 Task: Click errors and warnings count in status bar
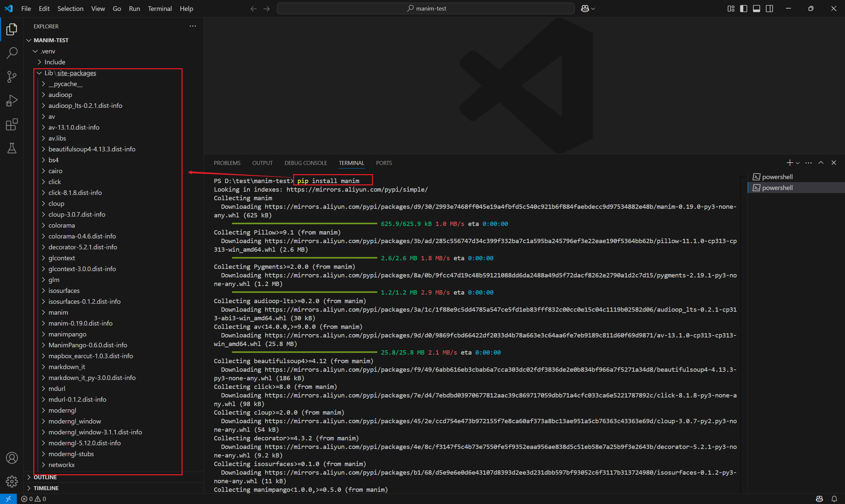[34, 499]
